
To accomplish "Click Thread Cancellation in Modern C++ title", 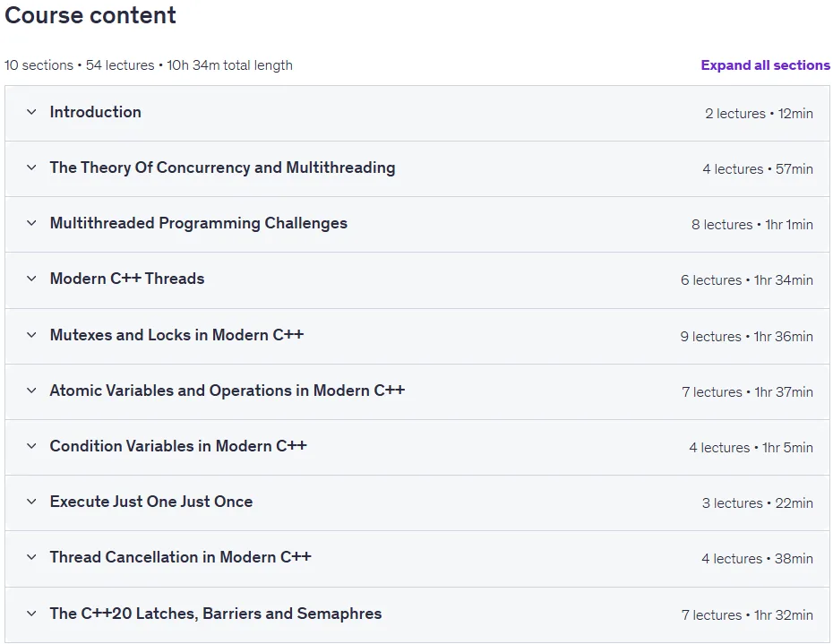I will tap(181, 557).
